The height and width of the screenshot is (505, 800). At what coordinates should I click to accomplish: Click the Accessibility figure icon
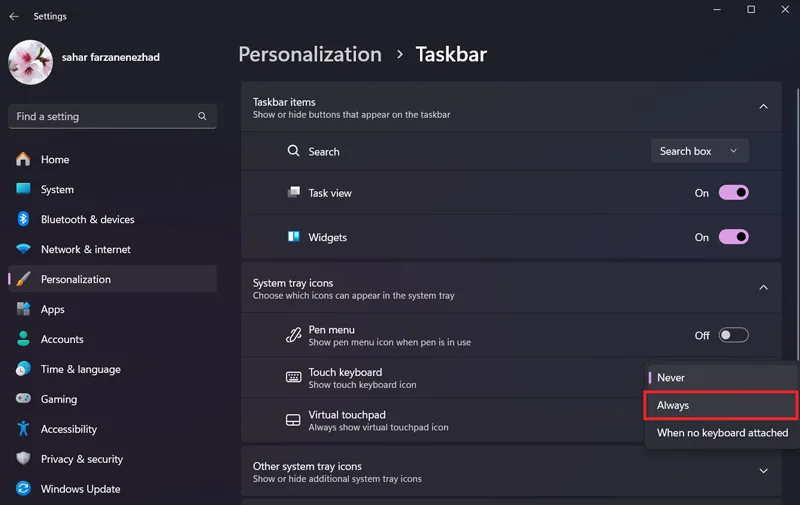pyautogui.click(x=23, y=428)
